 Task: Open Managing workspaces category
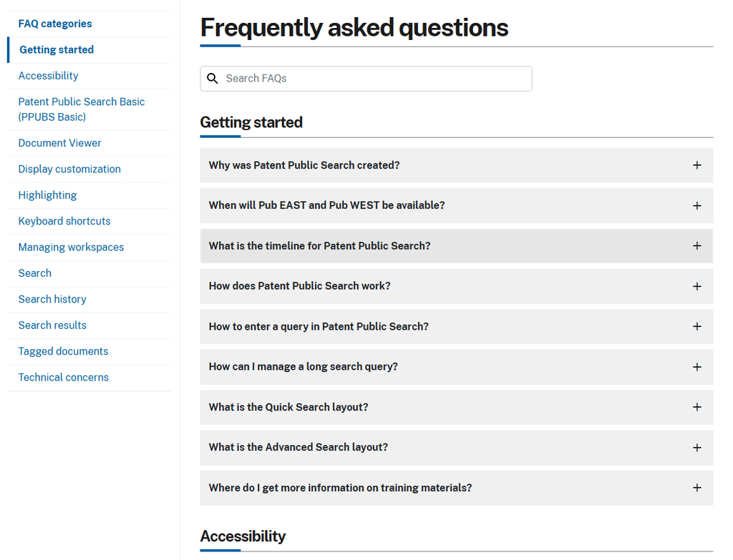[x=71, y=247]
